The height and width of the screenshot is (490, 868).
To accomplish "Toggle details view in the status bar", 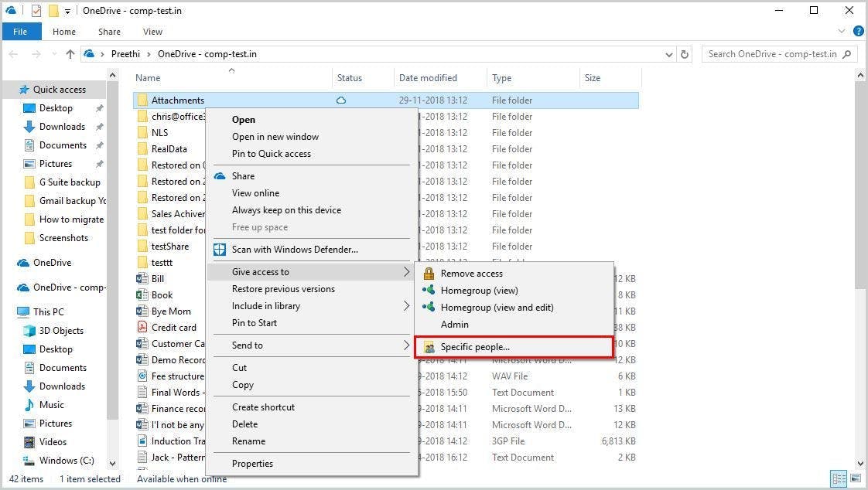I will tap(840, 478).
